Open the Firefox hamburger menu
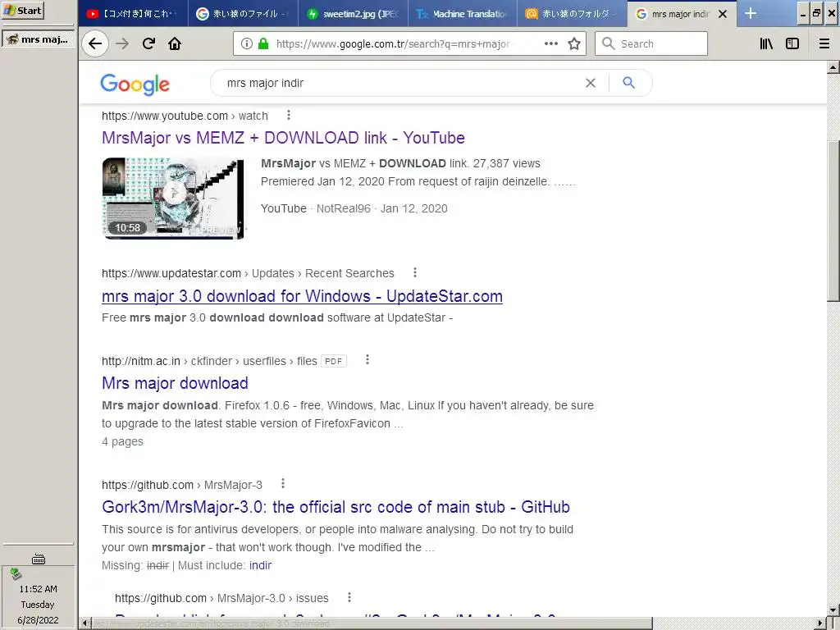This screenshot has height=630, width=840. 824,43
